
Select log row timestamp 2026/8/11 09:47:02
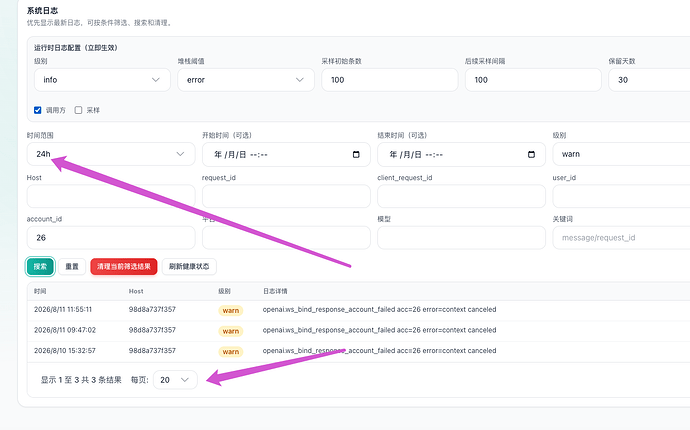click(65, 330)
